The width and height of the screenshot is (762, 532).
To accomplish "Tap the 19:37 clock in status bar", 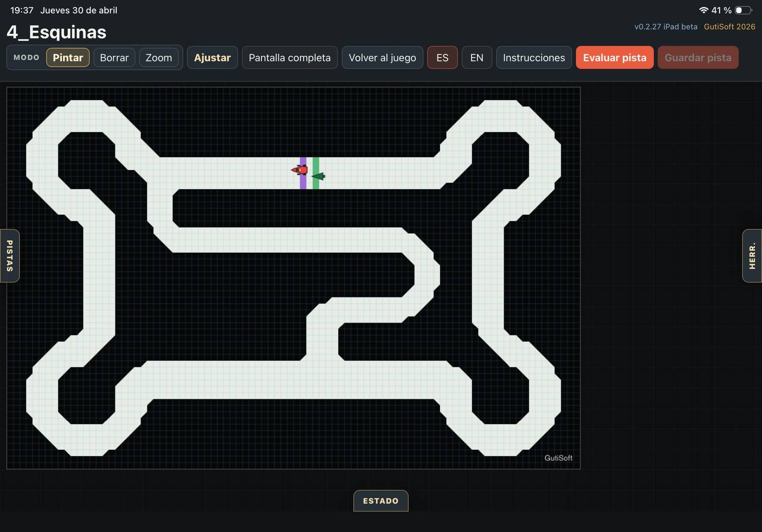I will (22, 10).
